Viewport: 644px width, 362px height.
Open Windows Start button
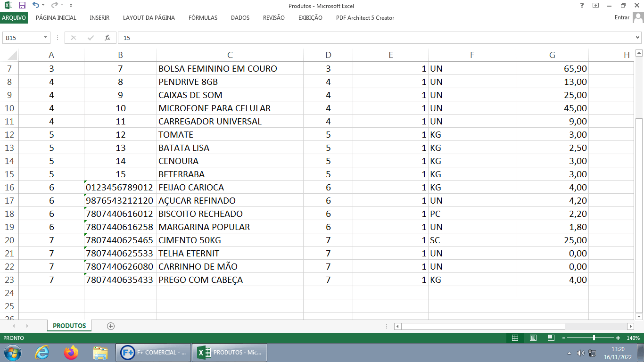click(x=12, y=353)
